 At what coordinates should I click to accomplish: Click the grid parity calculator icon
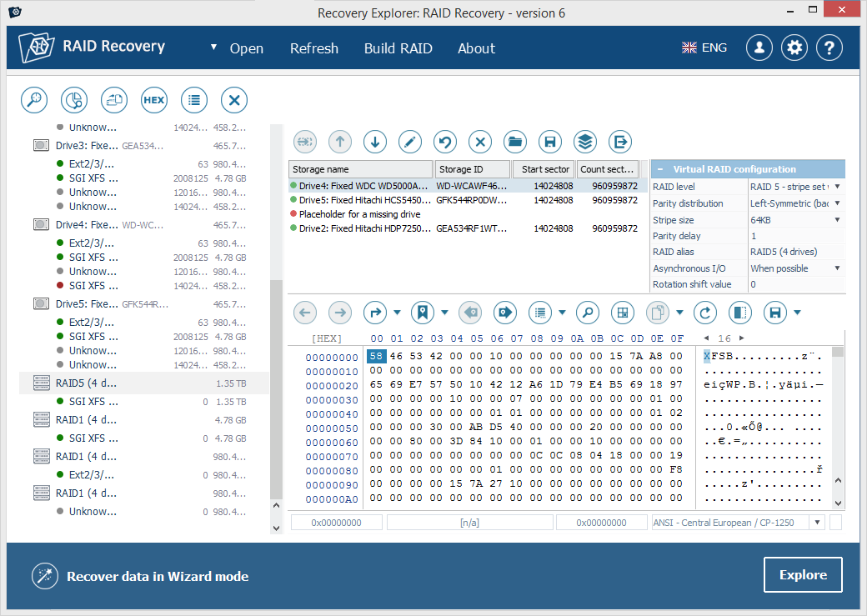[623, 313]
